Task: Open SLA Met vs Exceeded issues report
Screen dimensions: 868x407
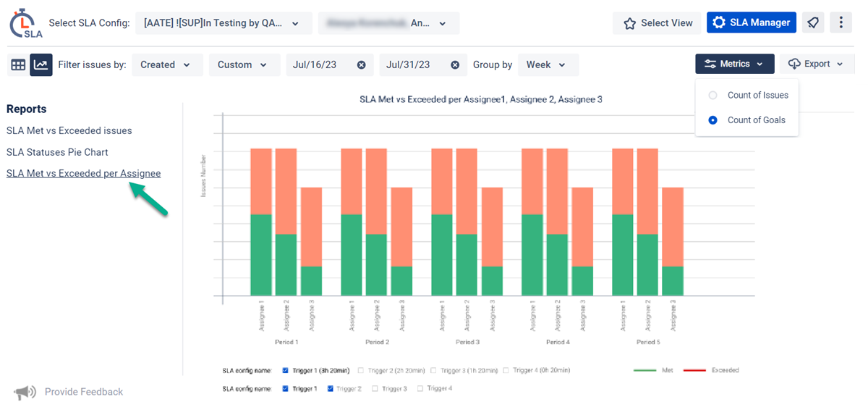Action: click(69, 131)
